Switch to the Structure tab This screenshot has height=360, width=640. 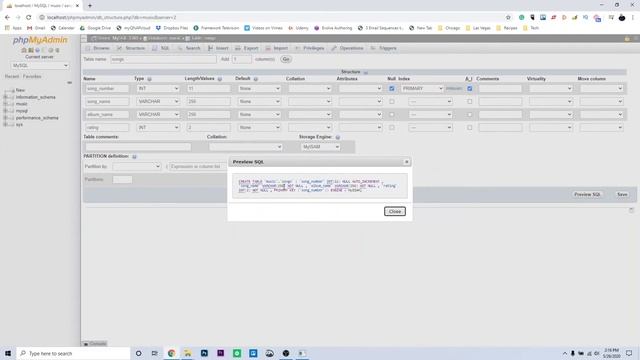click(131, 48)
